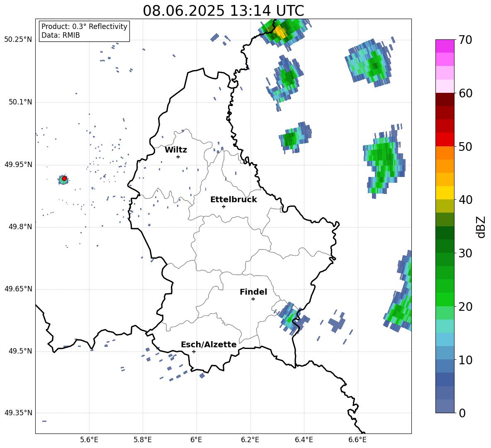Click the Wiltz city label
This screenshot has height=448, width=491.
coord(176,150)
